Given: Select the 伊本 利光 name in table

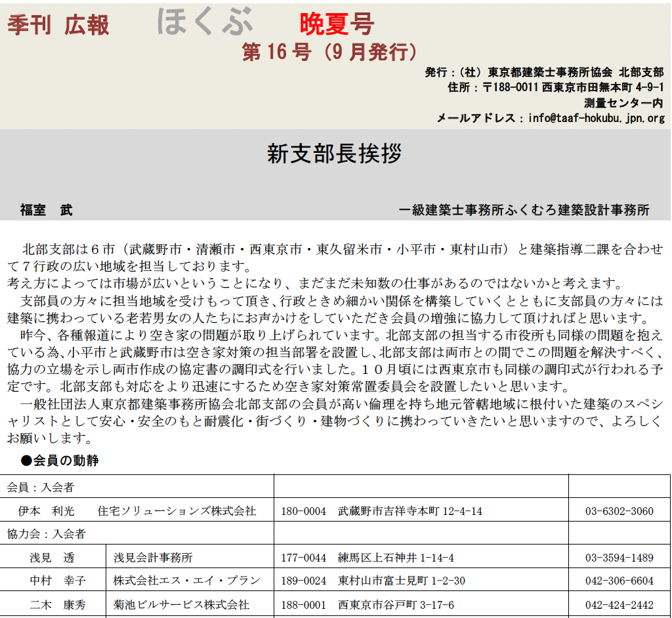Looking at the screenshot, I should [47, 511].
